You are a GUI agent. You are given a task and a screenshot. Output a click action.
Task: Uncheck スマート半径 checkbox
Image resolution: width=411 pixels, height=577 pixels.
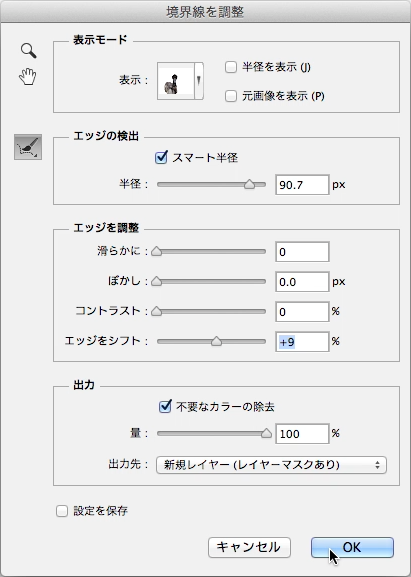[x=161, y=157]
